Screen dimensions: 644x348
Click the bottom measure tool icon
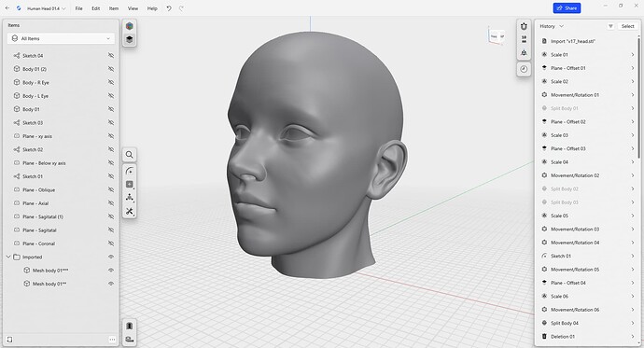coord(130,340)
